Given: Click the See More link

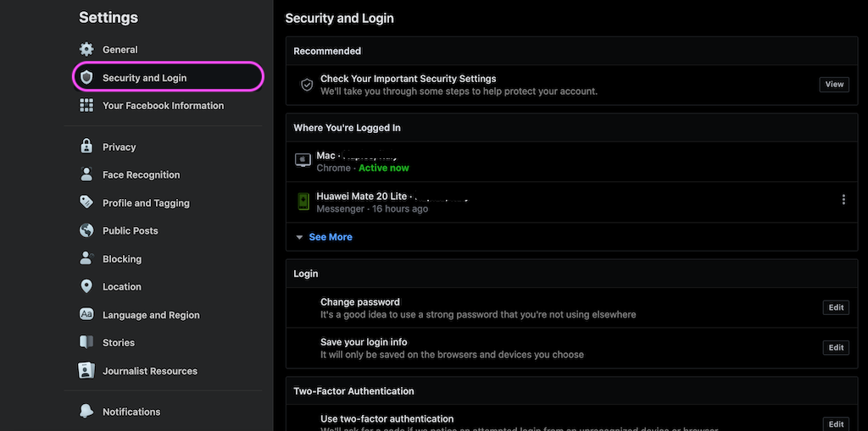Looking at the screenshot, I should coord(331,237).
